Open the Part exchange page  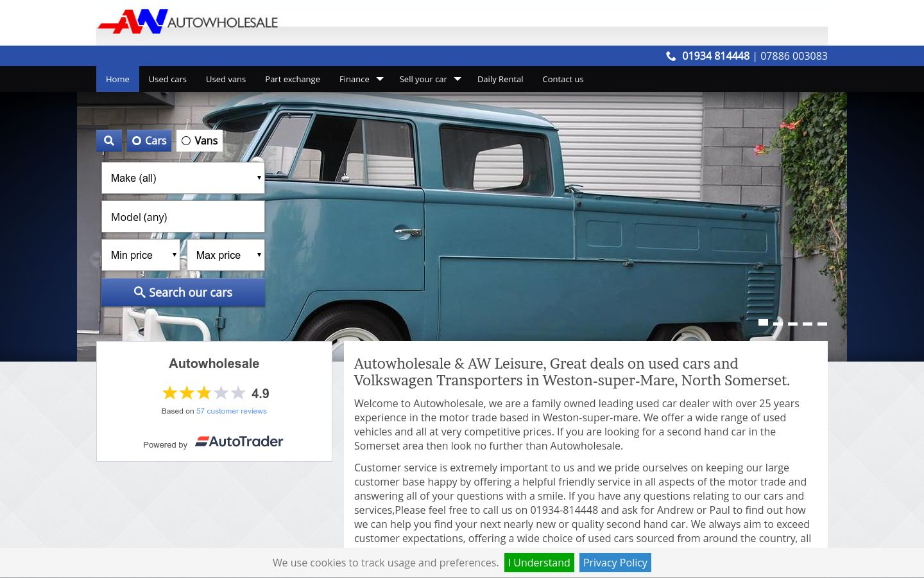tap(293, 79)
